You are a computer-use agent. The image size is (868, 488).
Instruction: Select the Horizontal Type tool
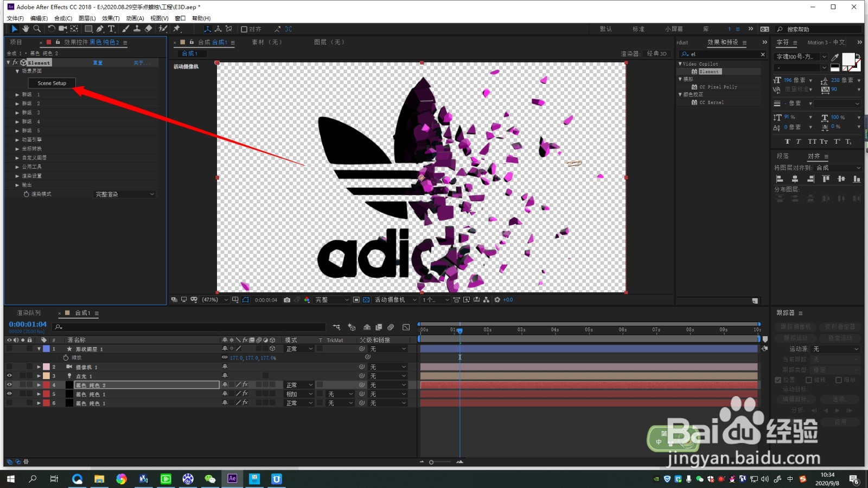click(111, 29)
